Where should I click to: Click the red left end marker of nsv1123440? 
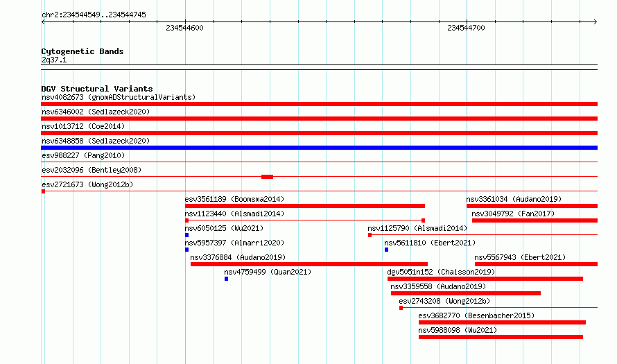pos(187,220)
